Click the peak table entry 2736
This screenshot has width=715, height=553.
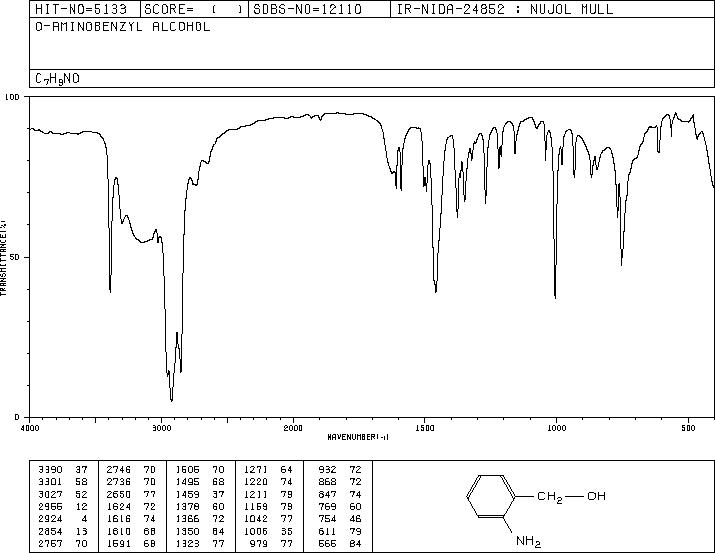click(119, 482)
